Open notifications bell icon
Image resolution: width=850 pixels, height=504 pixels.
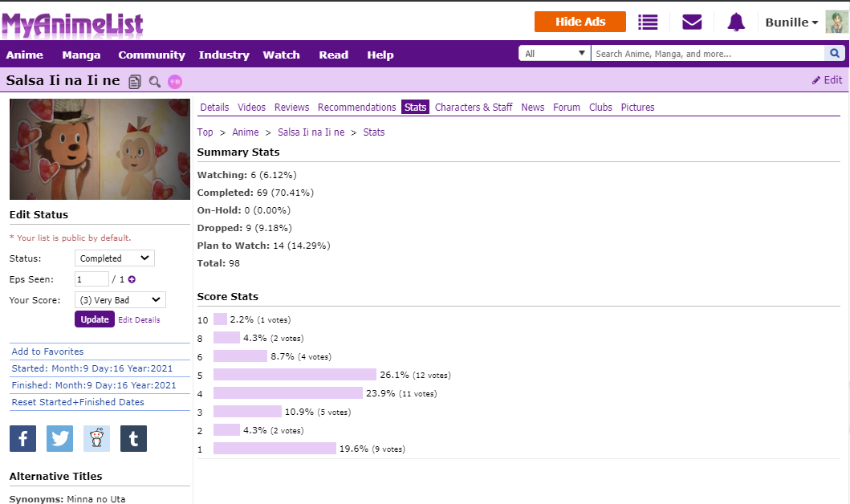point(736,22)
